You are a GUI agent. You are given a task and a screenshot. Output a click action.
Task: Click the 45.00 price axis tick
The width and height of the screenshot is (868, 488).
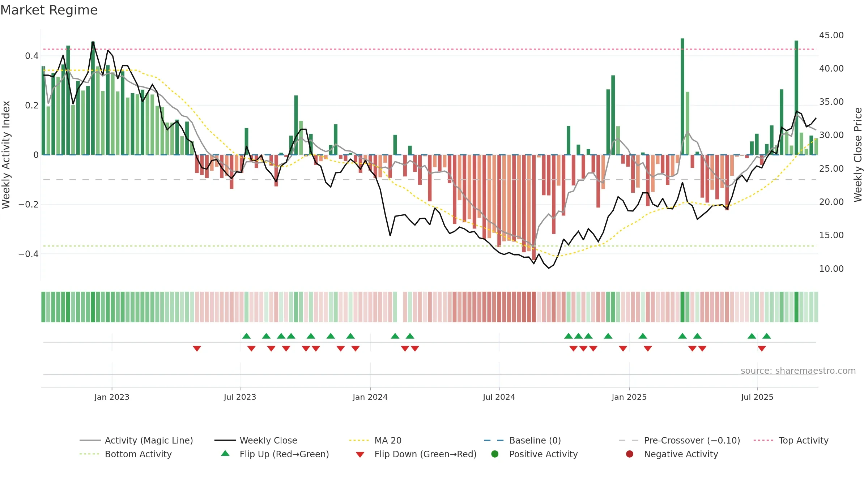point(831,35)
